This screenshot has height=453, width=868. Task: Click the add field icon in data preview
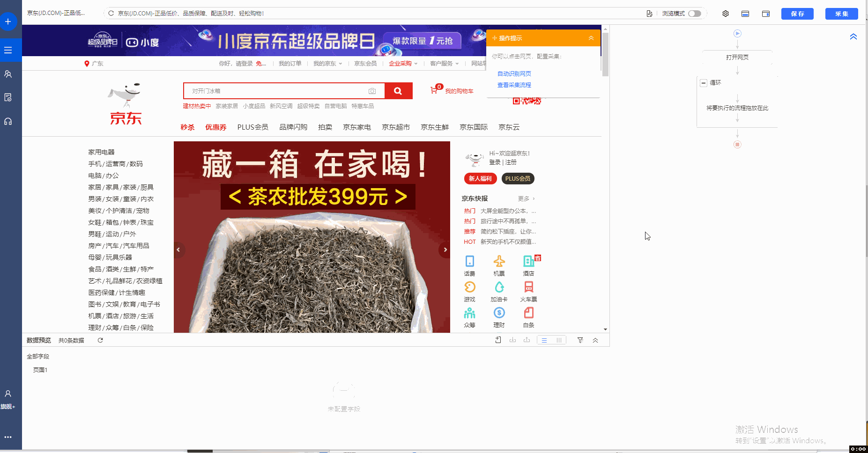[x=498, y=340]
